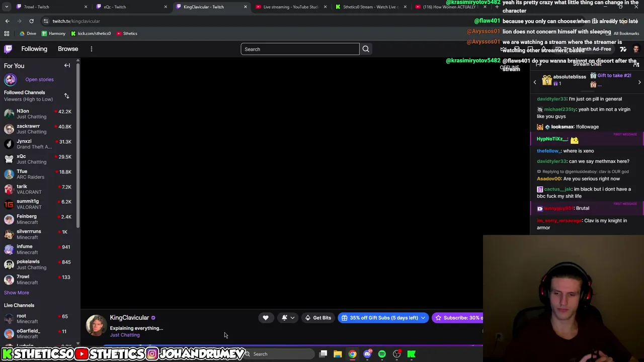The image size is (644, 362).
Task: Go to the Browse tab
Action: [68, 49]
